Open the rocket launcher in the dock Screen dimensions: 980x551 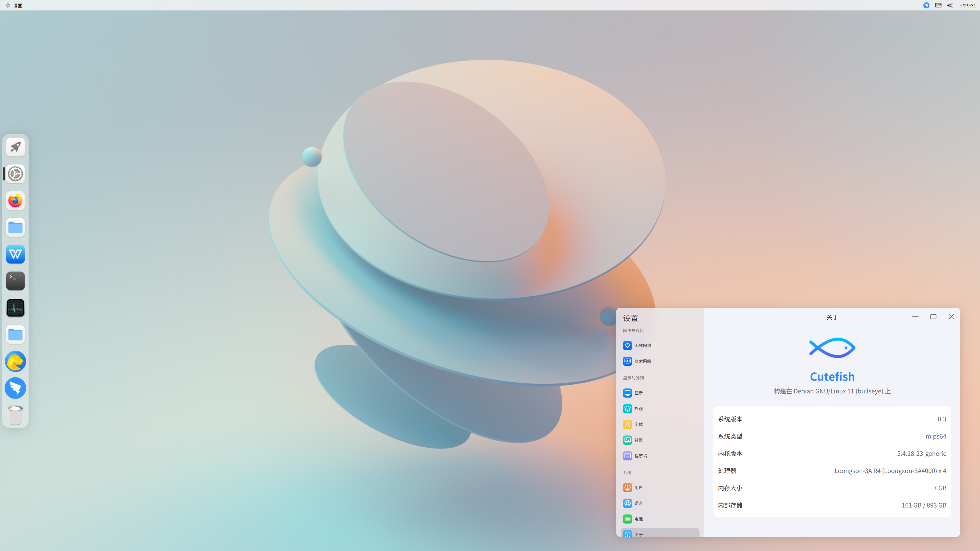coord(15,147)
